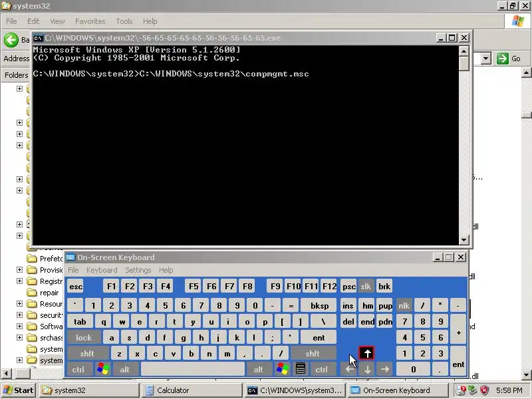Expand the Registration folder tree node
Image resolution: width=532 pixels, height=399 pixels.
20,281
